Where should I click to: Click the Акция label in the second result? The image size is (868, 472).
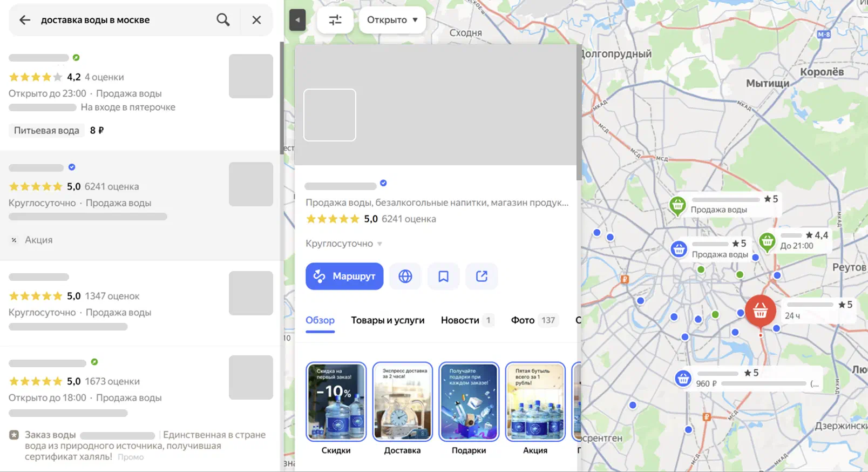38,240
